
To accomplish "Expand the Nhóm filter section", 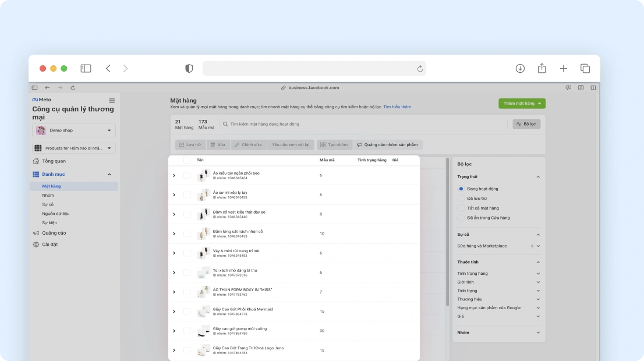I will pyautogui.click(x=538, y=332).
